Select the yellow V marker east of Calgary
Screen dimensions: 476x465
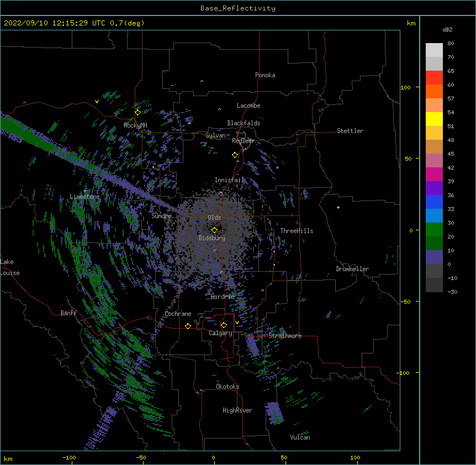pos(237,323)
